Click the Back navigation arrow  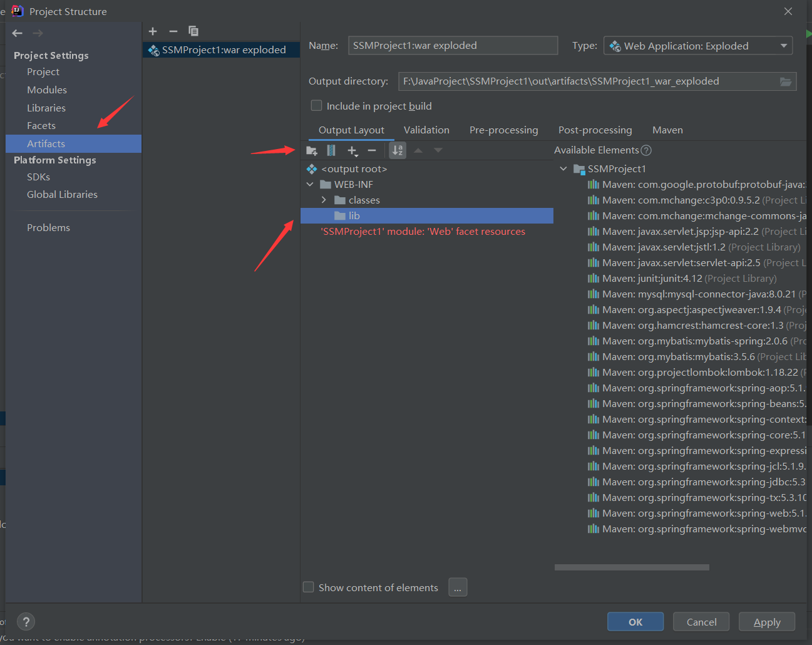coord(18,33)
